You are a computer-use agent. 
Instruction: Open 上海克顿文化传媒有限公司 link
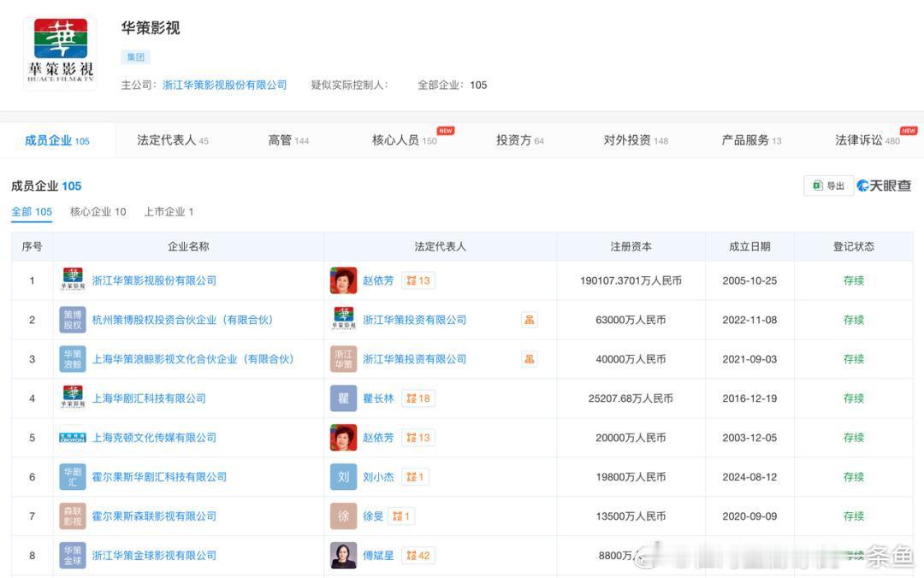click(154, 438)
